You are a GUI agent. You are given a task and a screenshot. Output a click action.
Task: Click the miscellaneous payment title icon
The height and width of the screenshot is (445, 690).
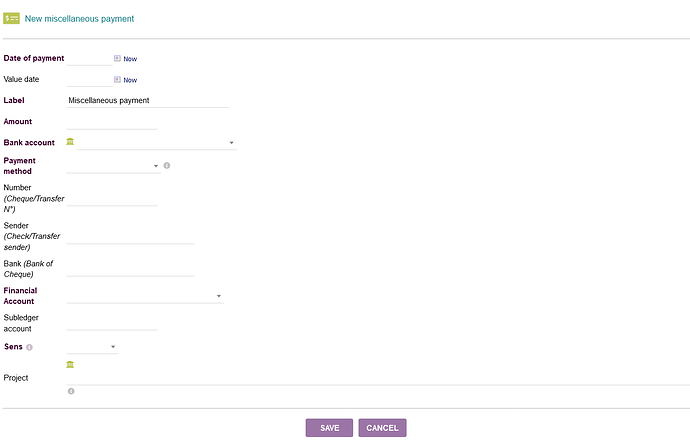coord(12,18)
